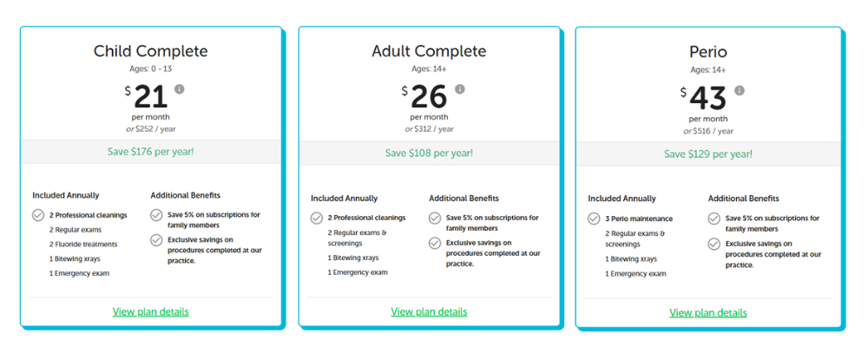Click info icon beside Child Complete $21 price
Image resolution: width=868 pixels, height=353 pixels.
(180, 88)
